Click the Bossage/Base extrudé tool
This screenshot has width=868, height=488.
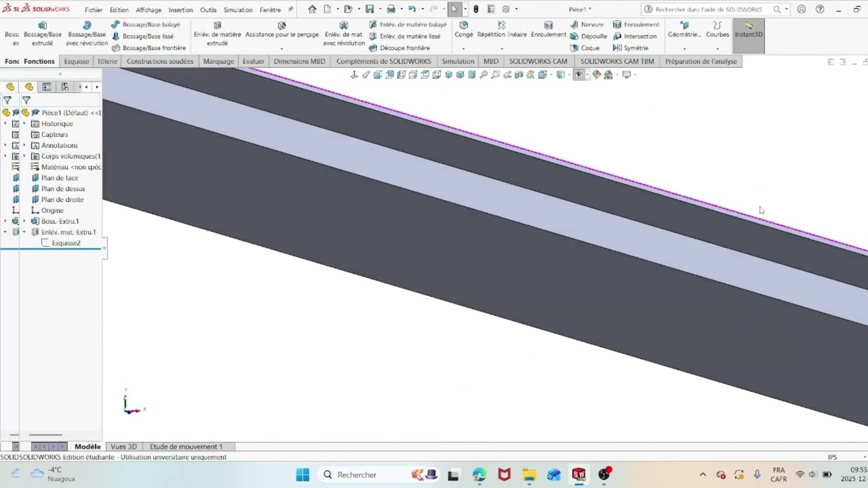click(42, 33)
